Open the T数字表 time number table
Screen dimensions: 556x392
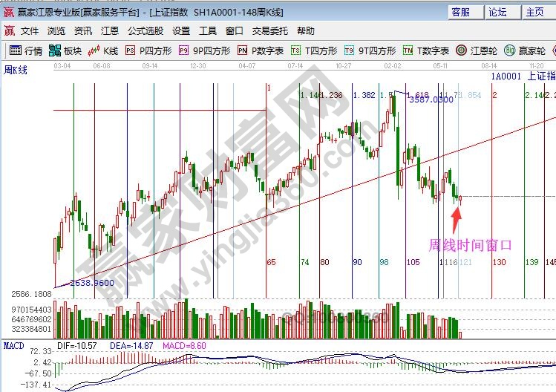(x=426, y=51)
